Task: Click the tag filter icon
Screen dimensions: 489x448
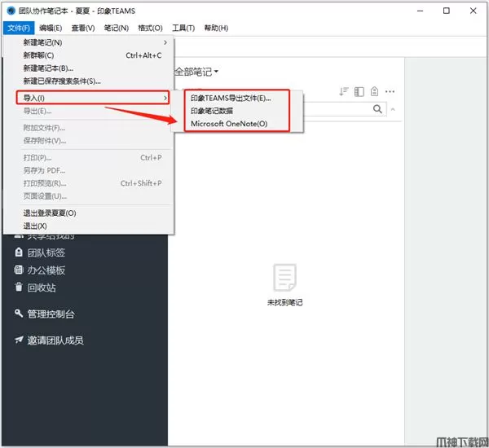Action: [x=374, y=91]
